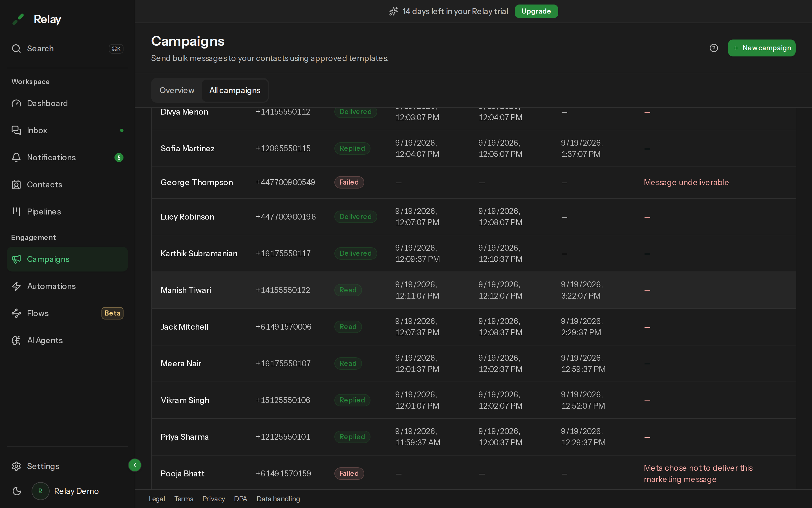This screenshot has width=812, height=508.
Task: Select the Karthik Subramanian name
Action: point(199,253)
